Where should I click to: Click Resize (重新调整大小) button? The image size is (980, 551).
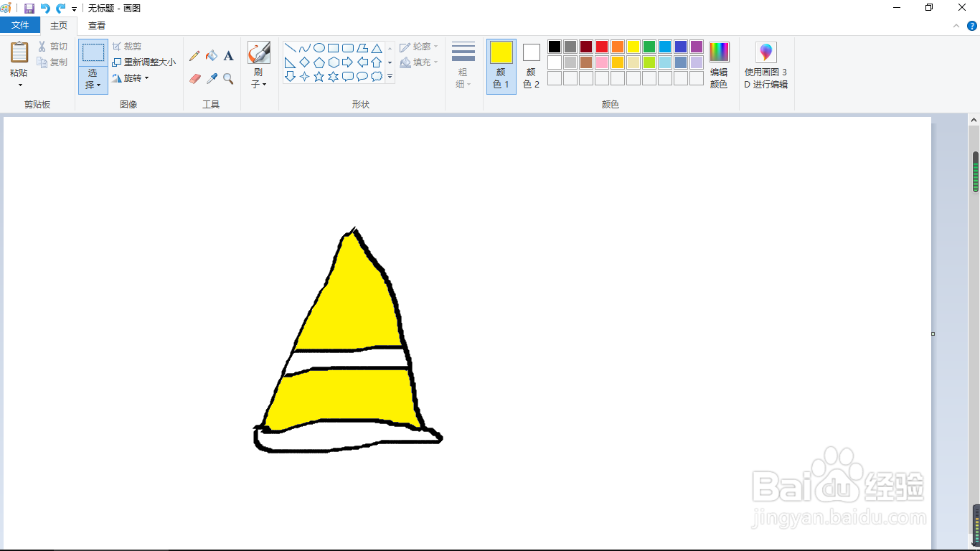click(144, 62)
